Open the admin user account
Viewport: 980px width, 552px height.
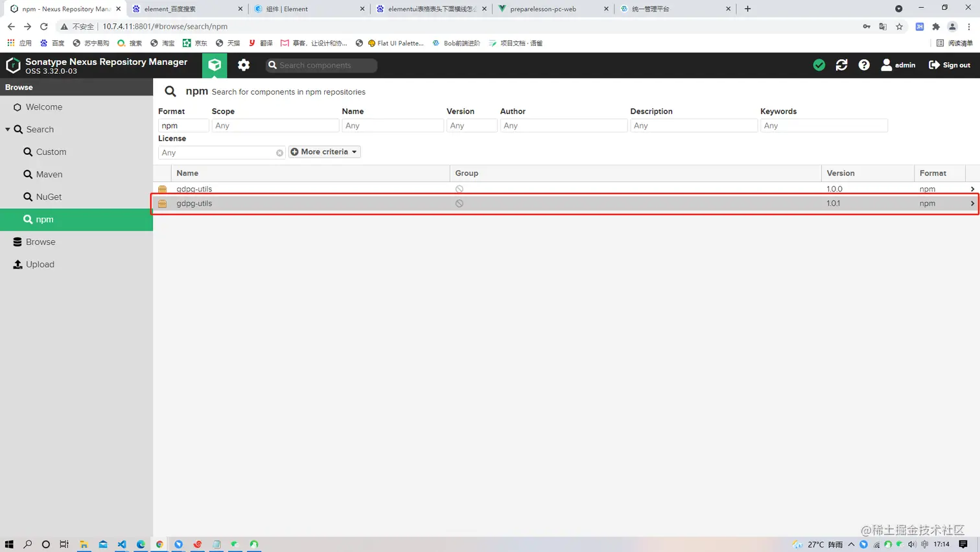coord(898,65)
